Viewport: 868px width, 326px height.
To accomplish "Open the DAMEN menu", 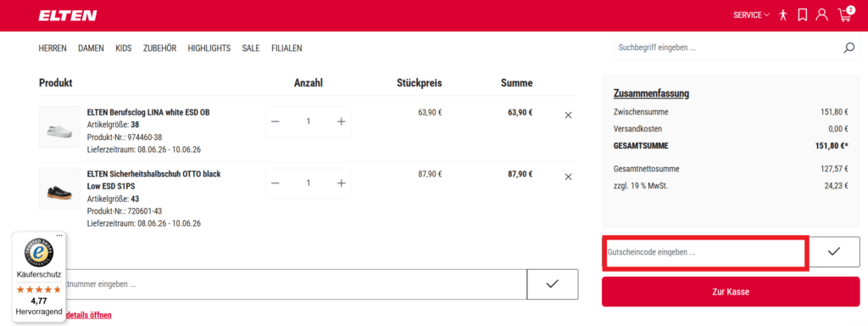I will pyautogui.click(x=91, y=48).
